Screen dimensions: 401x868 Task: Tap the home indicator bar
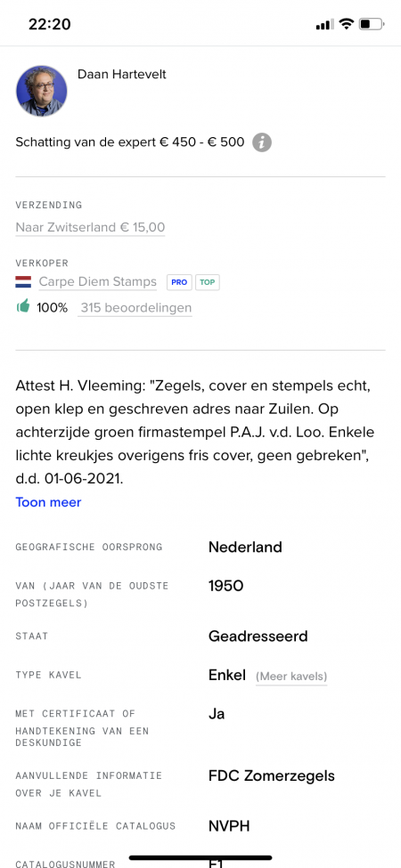200,857
